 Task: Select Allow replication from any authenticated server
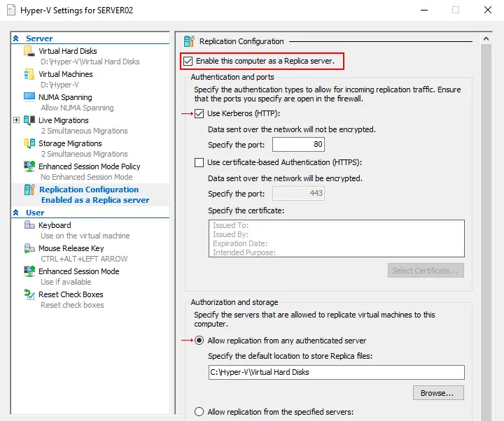199,341
